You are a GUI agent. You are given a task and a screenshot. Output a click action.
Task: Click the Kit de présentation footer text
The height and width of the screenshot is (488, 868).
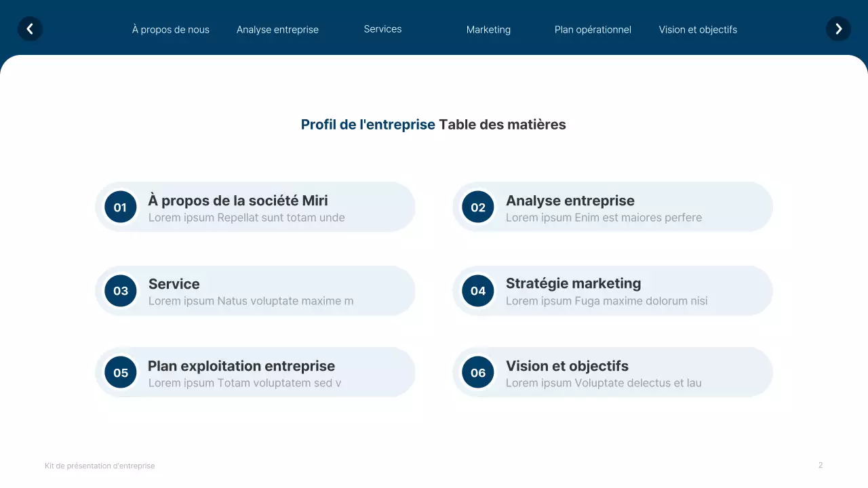(100, 466)
